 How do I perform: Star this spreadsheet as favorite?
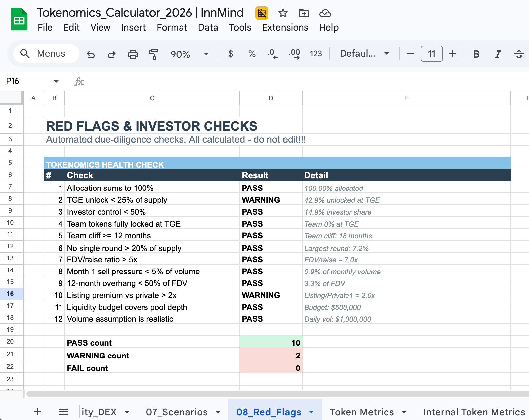click(x=283, y=13)
